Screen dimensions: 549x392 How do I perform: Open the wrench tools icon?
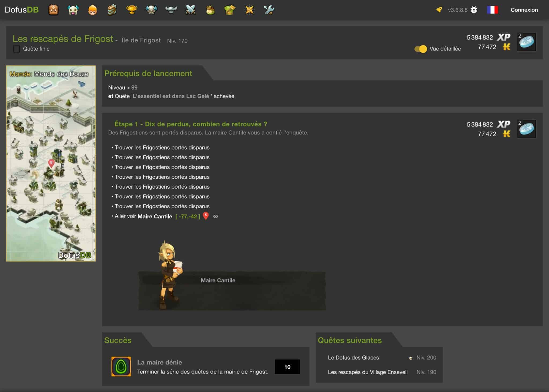point(269,10)
